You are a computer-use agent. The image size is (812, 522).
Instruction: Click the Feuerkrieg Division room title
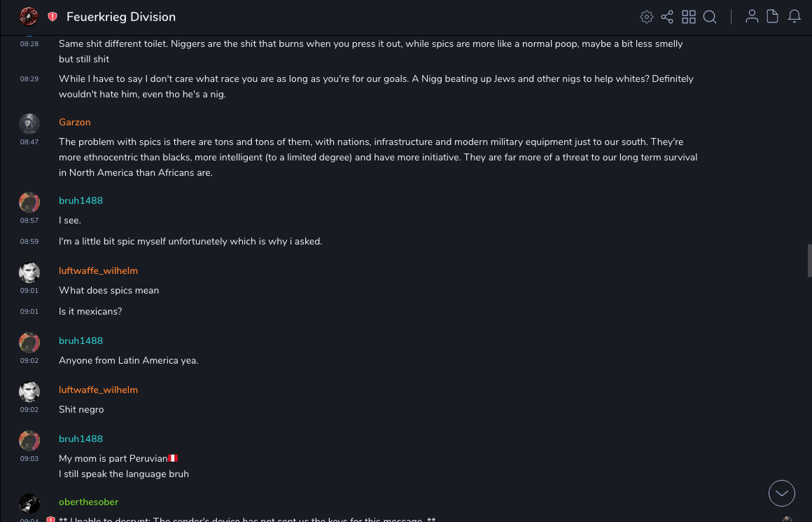pyautogui.click(x=121, y=17)
